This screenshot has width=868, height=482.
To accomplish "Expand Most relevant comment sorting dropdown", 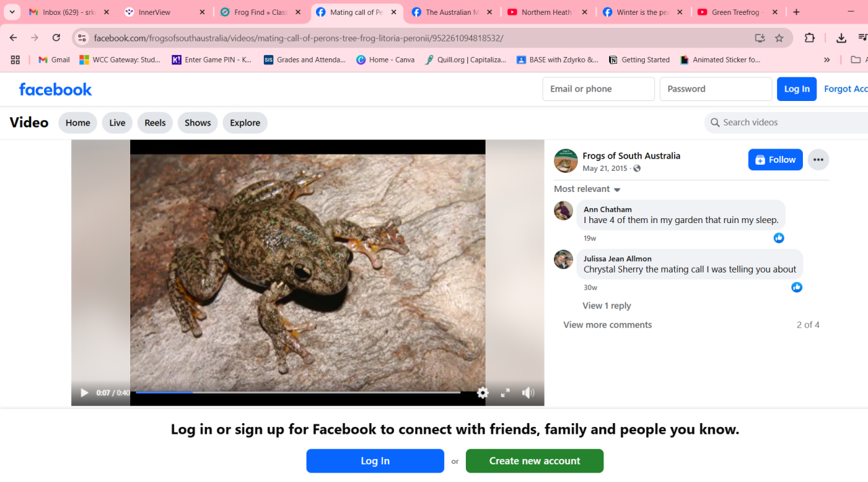I will coord(587,188).
